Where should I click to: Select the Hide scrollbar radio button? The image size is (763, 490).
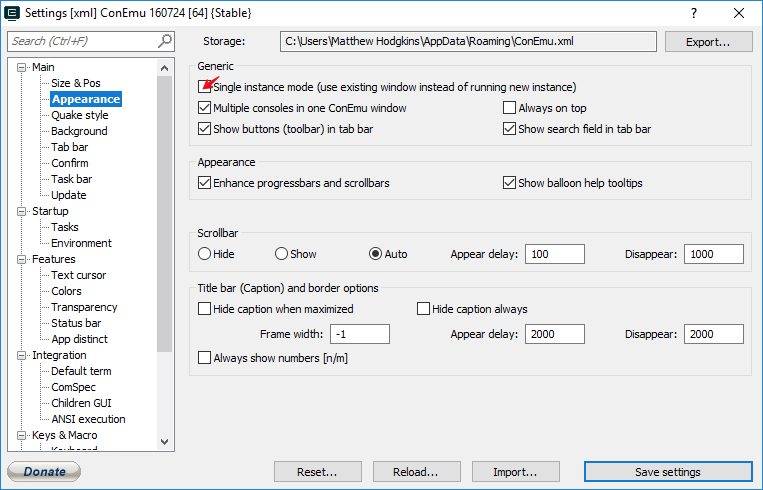pos(205,254)
